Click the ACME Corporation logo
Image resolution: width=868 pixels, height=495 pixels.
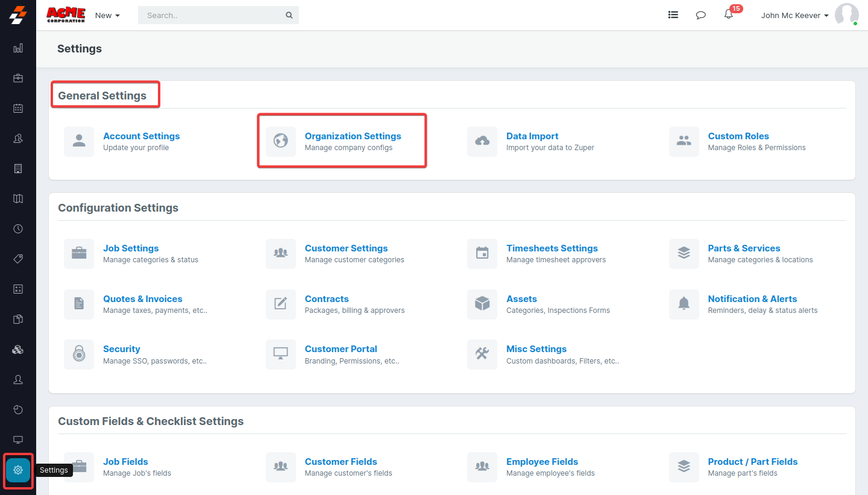66,15
